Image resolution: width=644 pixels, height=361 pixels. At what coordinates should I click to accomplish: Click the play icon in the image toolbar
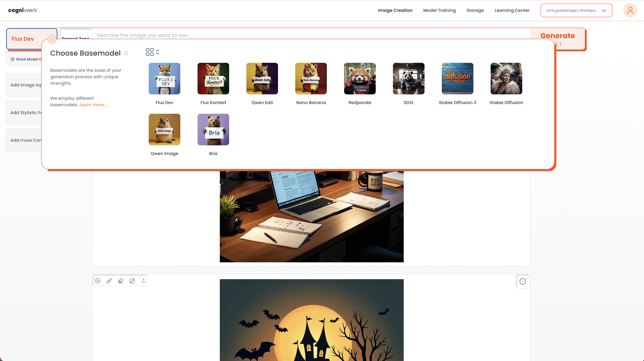(x=98, y=281)
